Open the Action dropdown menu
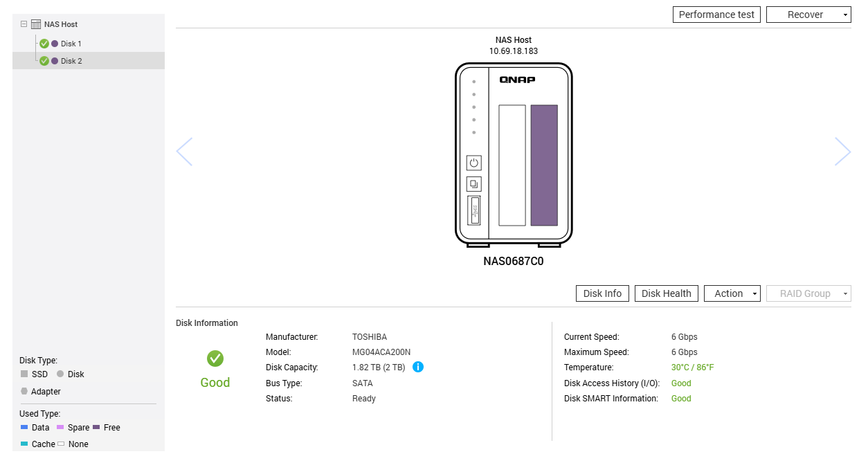 click(x=732, y=293)
